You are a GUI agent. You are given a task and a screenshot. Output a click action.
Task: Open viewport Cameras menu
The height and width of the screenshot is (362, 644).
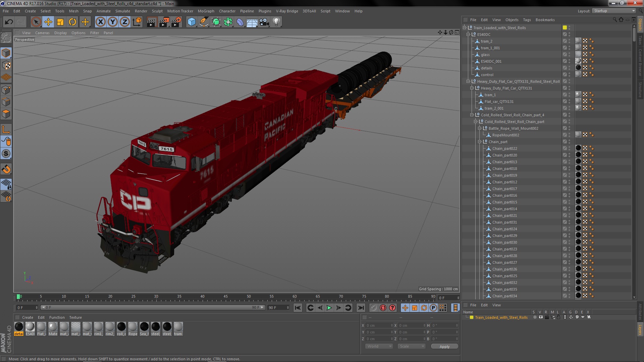tap(42, 33)
